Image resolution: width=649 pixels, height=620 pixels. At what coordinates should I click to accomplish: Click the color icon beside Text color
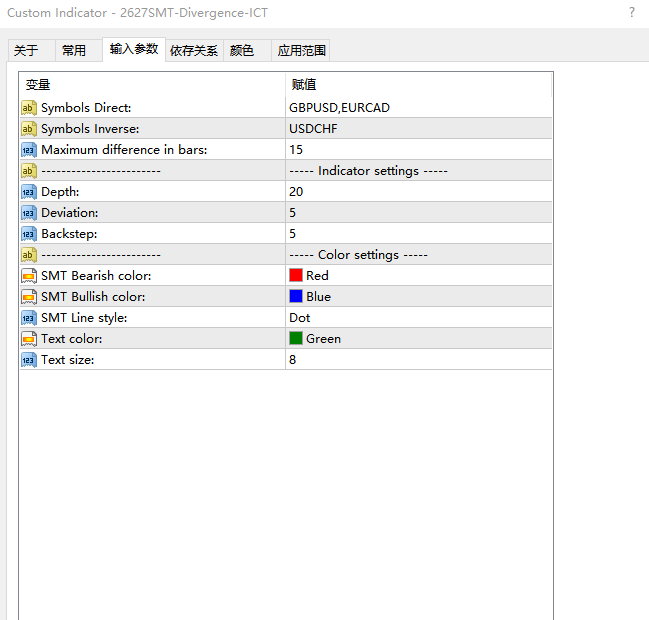pos(28,339)
